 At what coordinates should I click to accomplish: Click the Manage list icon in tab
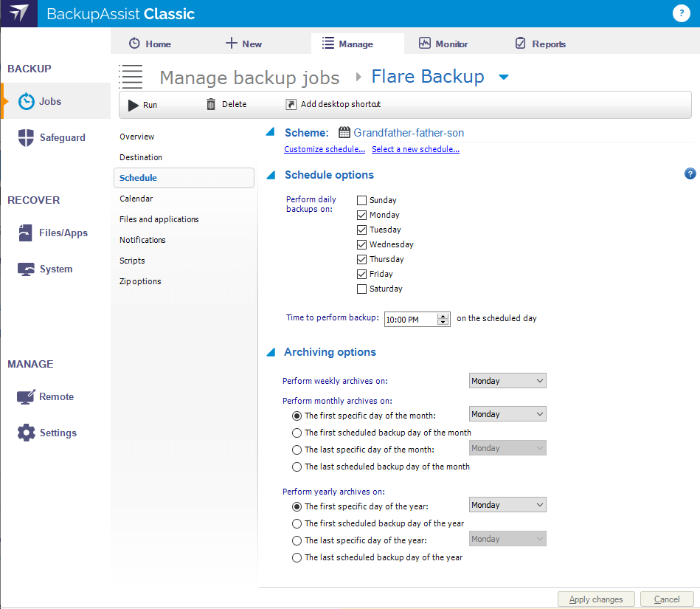click(x=328, y=44)
